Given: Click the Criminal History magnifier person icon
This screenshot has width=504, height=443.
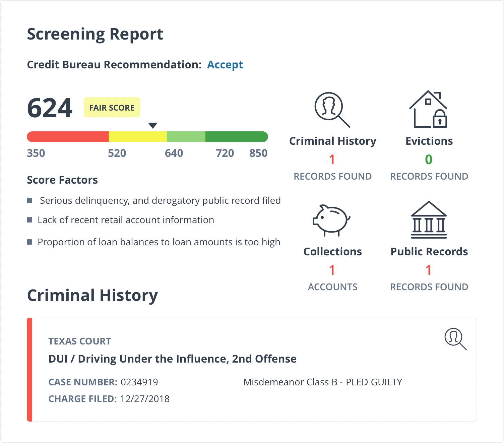Looking at the screenshot, I should coord(332,110).
